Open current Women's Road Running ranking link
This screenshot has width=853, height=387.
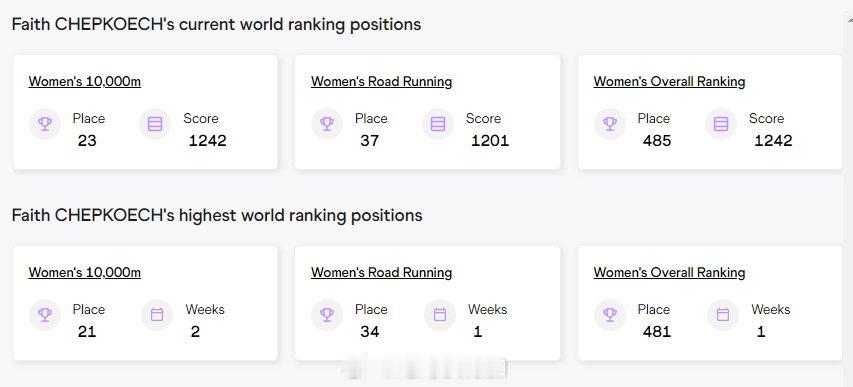(x=381, y=82)
